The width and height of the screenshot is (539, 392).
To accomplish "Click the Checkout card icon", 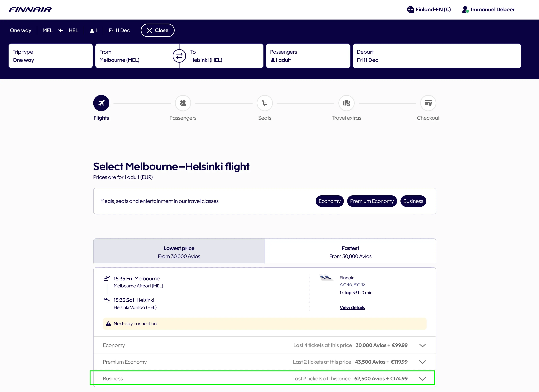I will [428, 103].
